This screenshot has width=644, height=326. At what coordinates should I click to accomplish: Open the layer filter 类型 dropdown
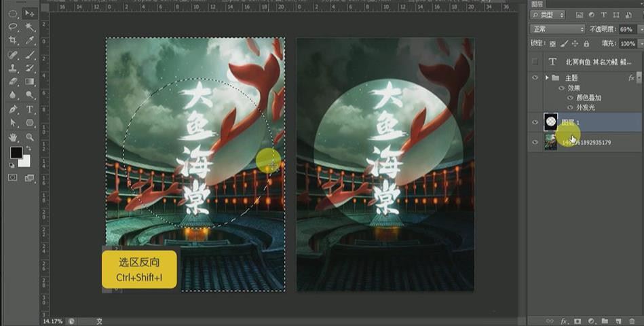[548, 15]
